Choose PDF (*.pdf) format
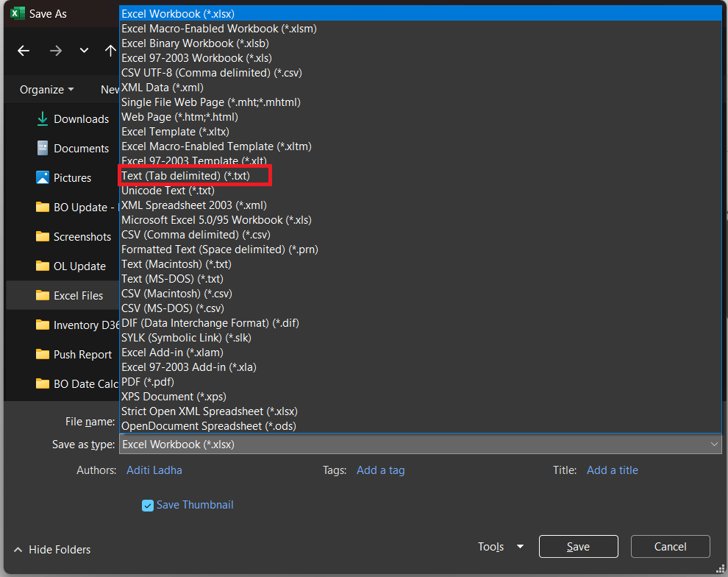Screen dimensions: 728x577 tap(420, 382)
